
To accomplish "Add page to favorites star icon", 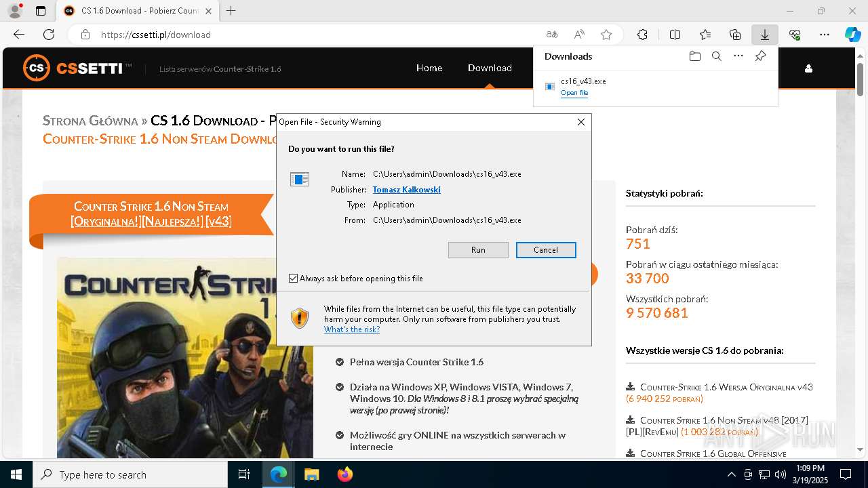I will (606, 35).
